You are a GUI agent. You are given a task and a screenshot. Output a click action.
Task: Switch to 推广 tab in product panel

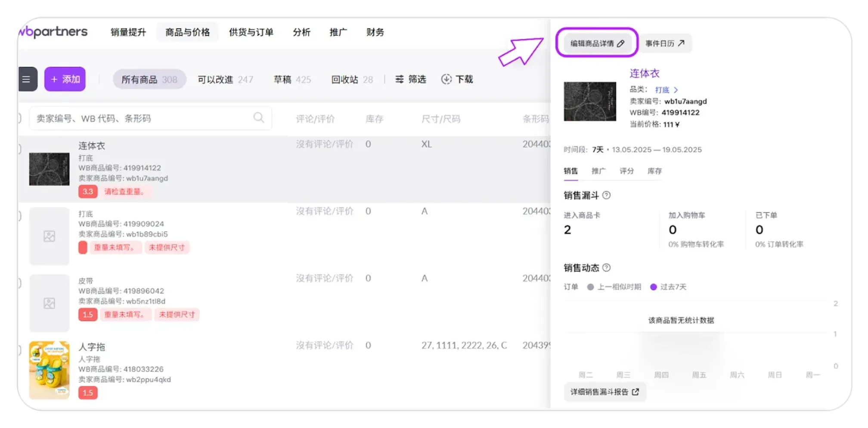point(598,171)
